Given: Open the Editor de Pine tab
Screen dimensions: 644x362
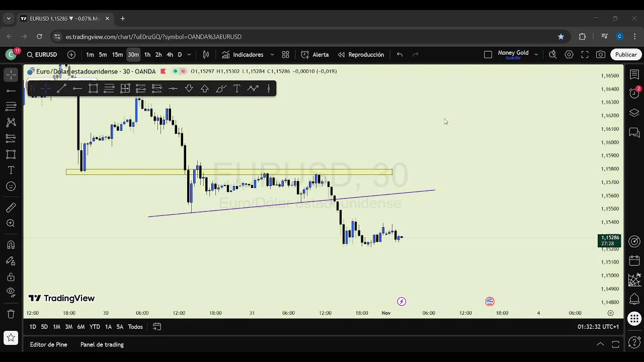Looking at the screenshot, I should (48, 344).
